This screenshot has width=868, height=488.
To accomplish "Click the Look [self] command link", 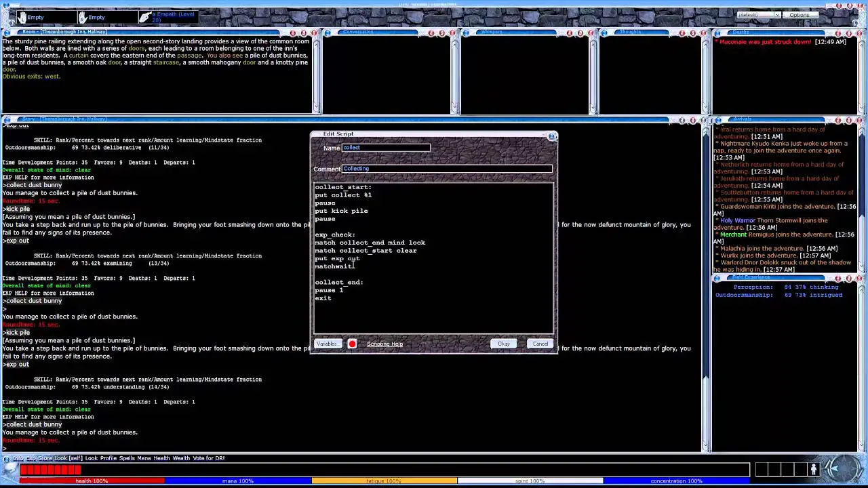I will (68, 459).
